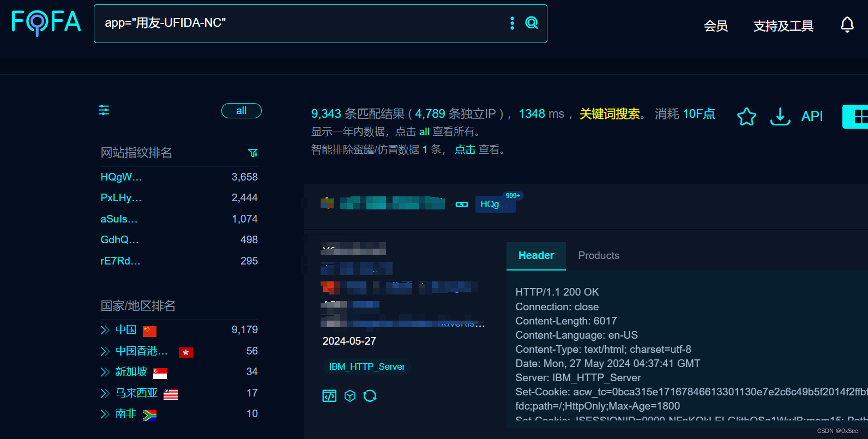The width and height of the screenshot is (868, 439).
Task: Select the HQg... fingerprint tag with 999+
Action: click(495, 204)
